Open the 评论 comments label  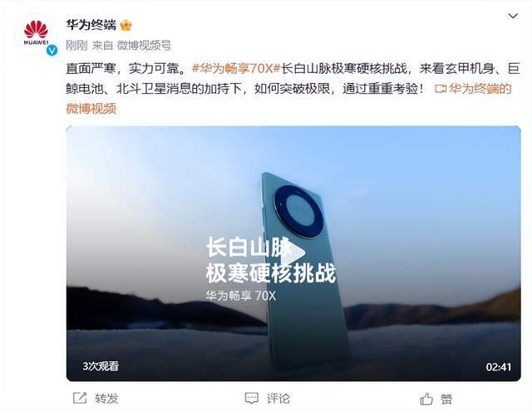click(278, 399)
